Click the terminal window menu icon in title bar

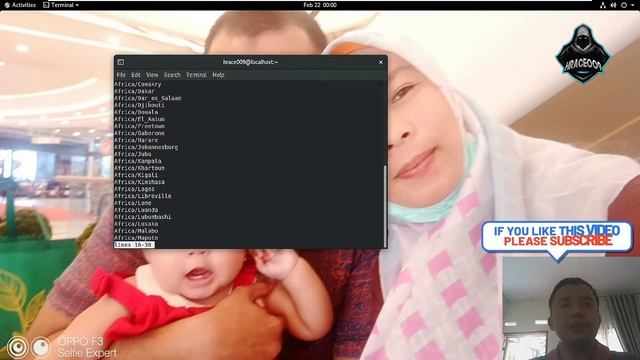(x=120, y=62)
